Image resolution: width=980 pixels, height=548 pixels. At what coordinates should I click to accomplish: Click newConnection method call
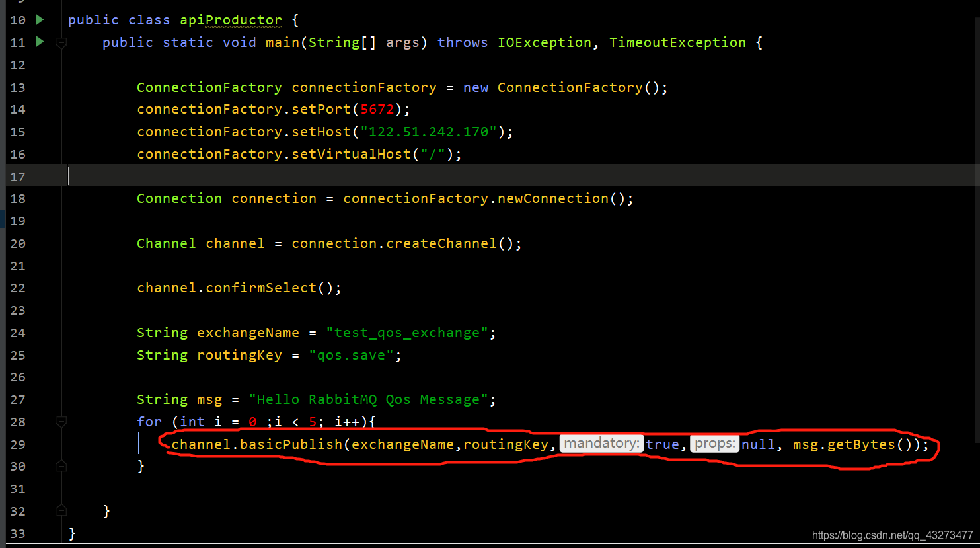point(552,198)
